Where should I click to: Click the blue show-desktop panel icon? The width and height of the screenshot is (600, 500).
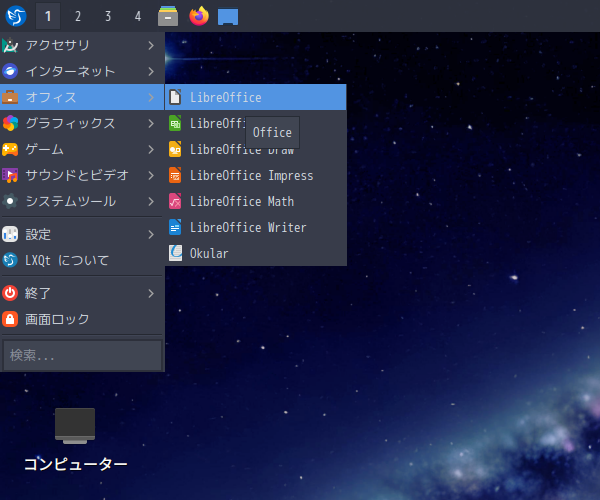[x=228, y=17]
